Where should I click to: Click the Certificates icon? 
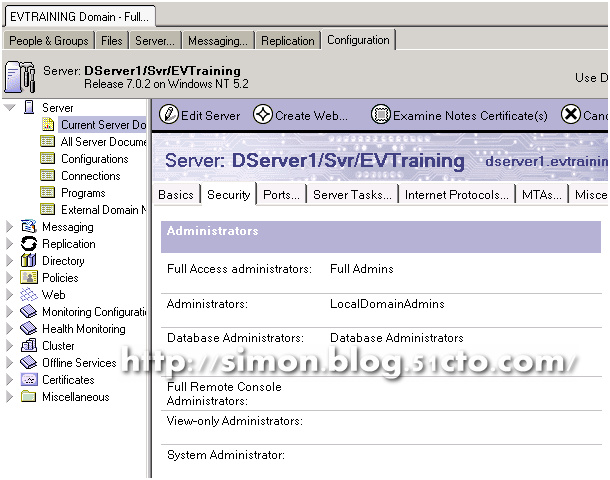29,379
